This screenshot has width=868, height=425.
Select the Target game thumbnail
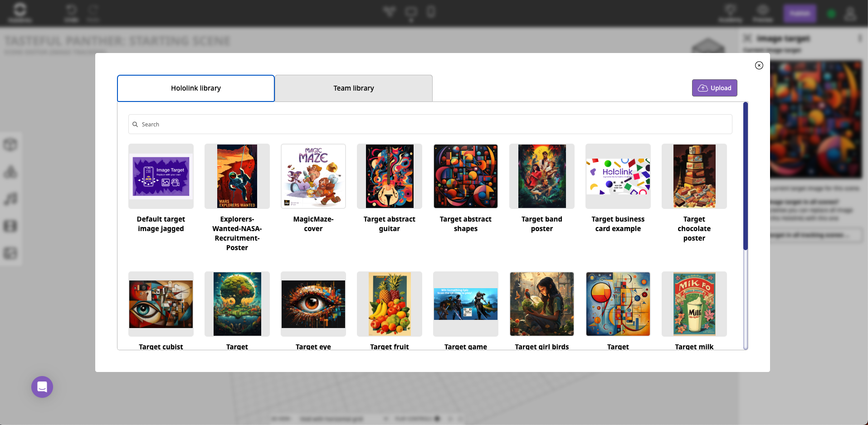tap(466, 304)
